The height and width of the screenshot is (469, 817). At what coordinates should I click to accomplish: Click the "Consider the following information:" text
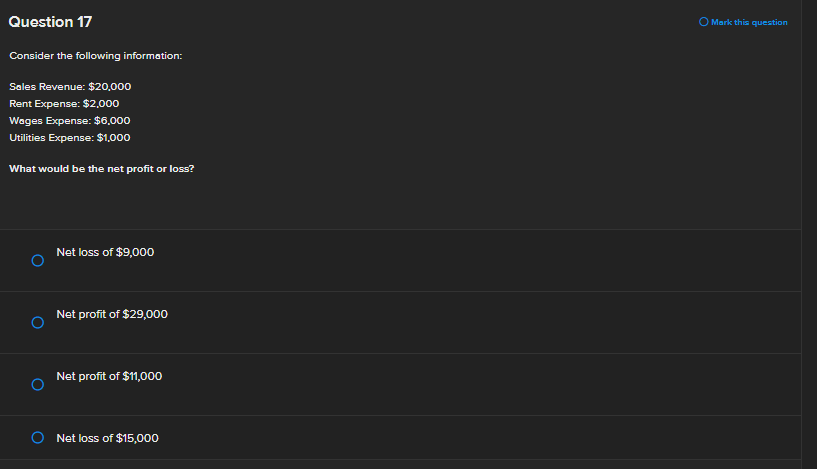point(95,56)
